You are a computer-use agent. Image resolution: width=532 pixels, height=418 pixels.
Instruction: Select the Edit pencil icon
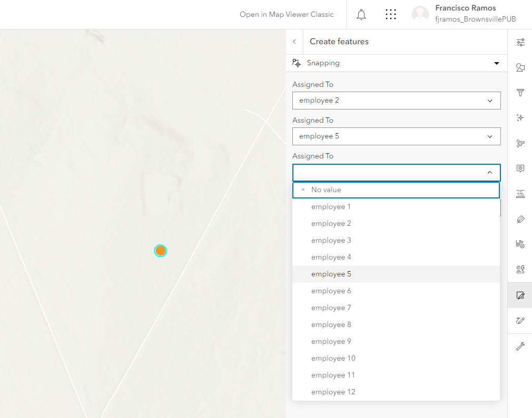(x=520, y=295)
